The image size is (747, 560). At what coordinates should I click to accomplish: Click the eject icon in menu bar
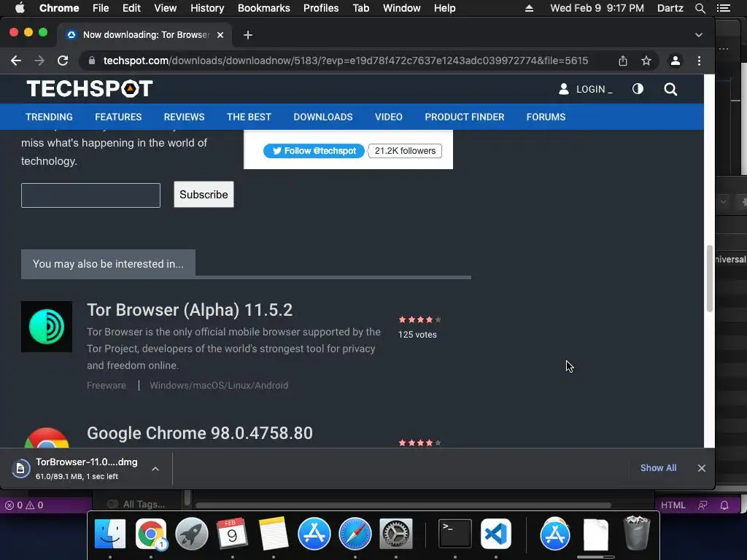point(529,8)
